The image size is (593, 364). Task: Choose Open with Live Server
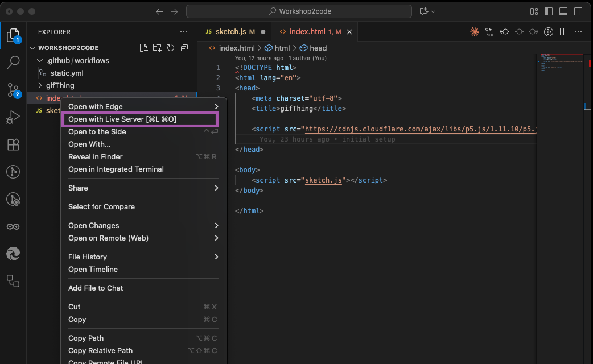tap(139, 119)
